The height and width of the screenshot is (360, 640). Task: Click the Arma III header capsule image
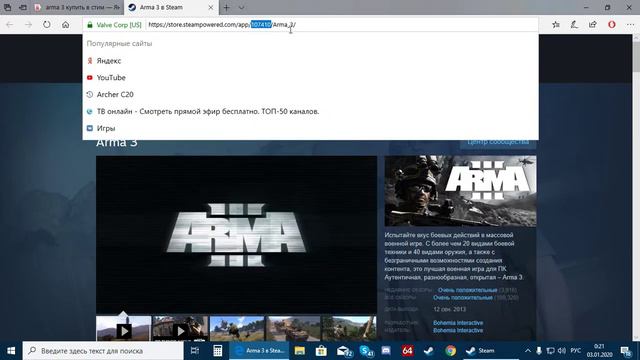pyautogui.click(x=460, y=191)
